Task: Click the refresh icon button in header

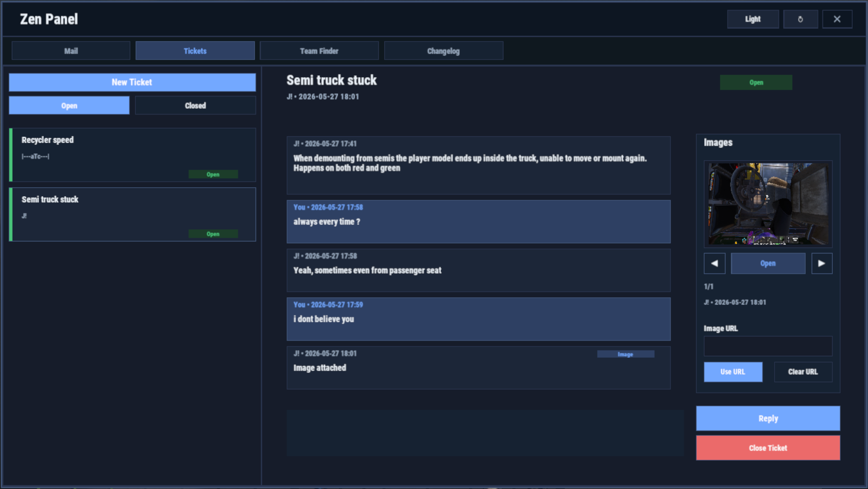Action: [x=800, y=19]
